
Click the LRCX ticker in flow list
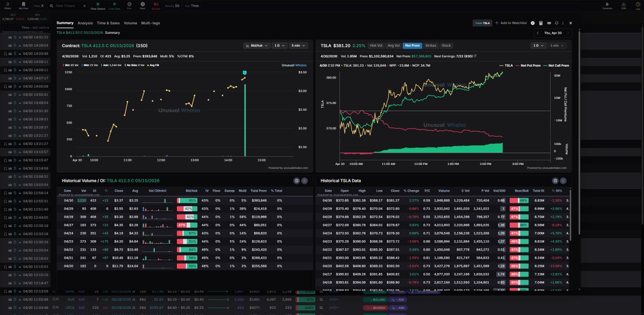[71, 307]
